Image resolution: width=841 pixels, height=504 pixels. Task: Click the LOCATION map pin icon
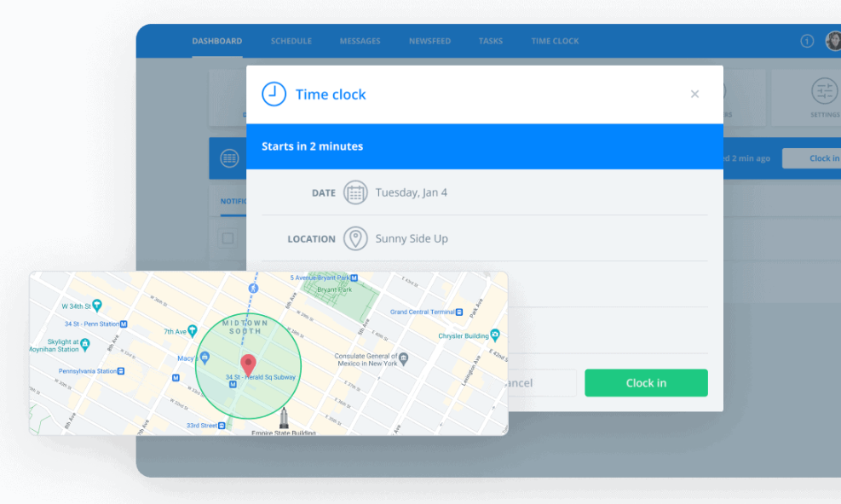[x=354, y=238]
